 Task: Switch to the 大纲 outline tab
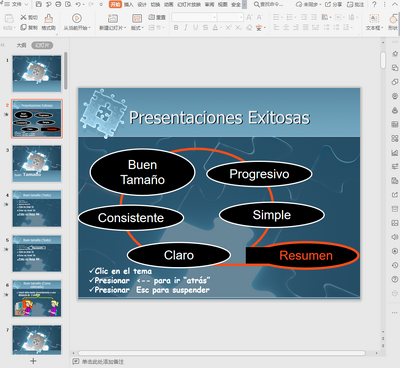click(21, 45)
